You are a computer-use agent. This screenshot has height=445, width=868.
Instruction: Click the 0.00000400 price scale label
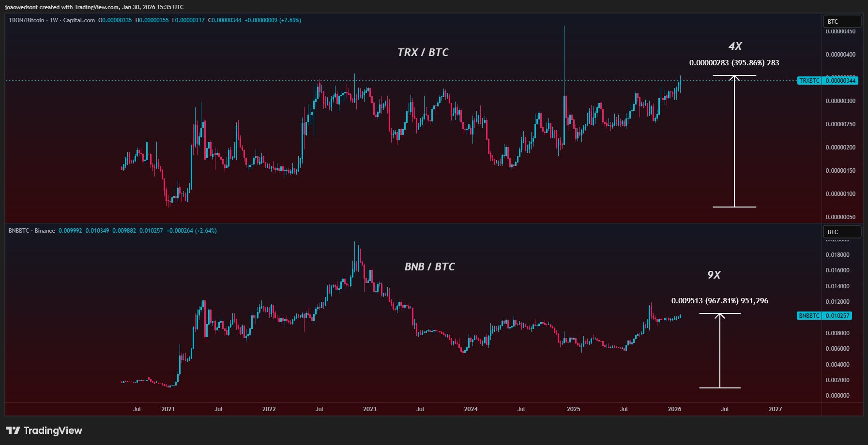[x=840, y=55]
